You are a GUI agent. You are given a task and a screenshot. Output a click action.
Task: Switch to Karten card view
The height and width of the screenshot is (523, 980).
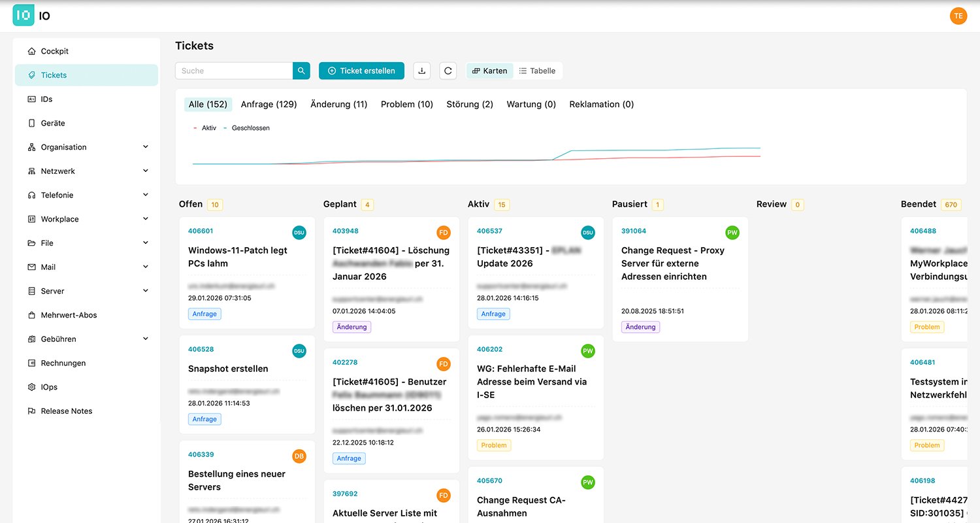tap(489, 71)
